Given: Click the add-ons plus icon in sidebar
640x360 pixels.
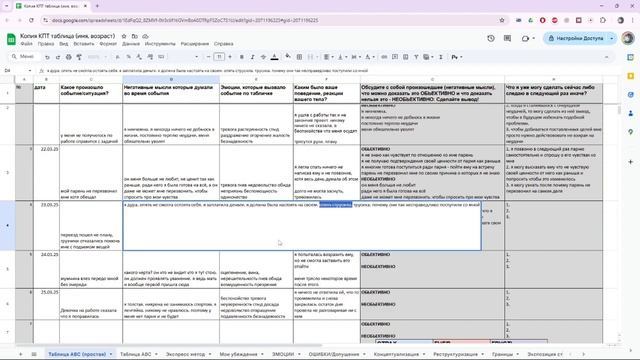Looking at the screenshot, I should tap(631, 162).
